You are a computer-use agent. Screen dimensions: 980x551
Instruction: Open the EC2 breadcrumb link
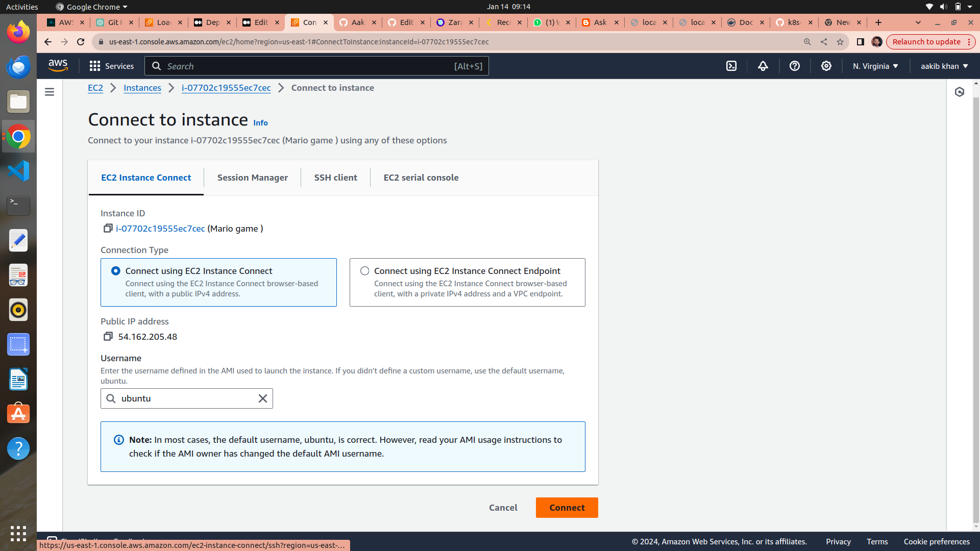(x=95, y=88)
